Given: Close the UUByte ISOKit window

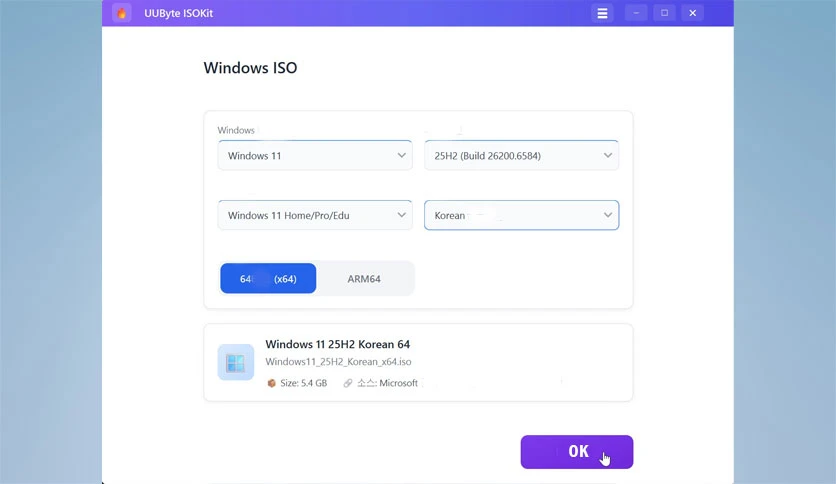Looking at the screenshot, I should [693, 13].
